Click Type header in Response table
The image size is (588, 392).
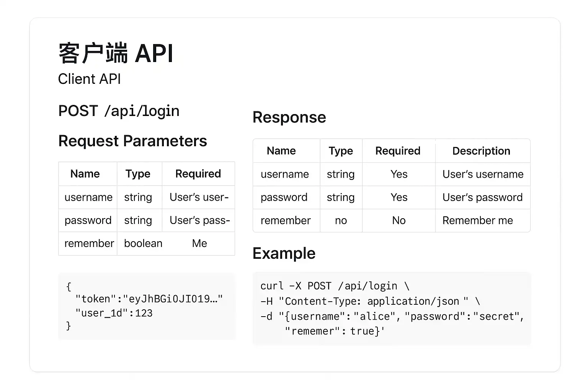coord(341,151)
